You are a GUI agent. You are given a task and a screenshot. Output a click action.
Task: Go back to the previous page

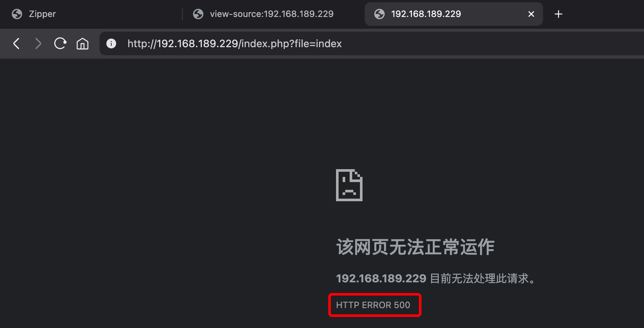coord(16,43)
